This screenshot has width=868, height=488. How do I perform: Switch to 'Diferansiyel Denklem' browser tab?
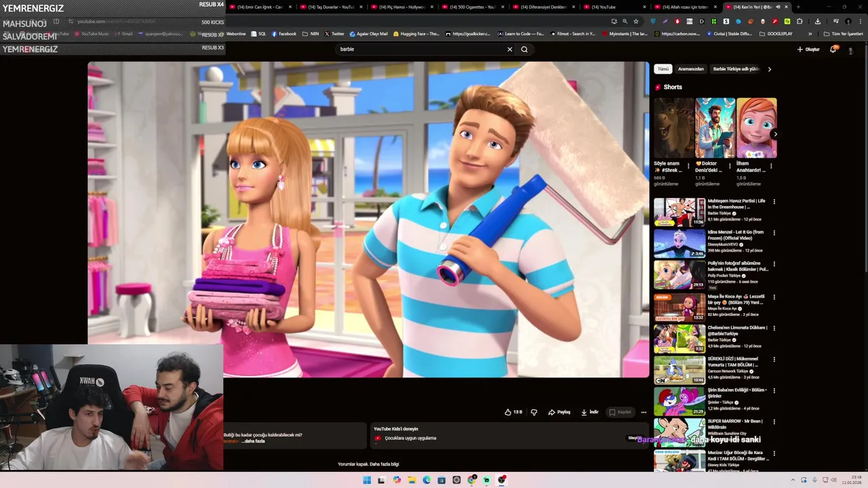[x=543, y=7]
